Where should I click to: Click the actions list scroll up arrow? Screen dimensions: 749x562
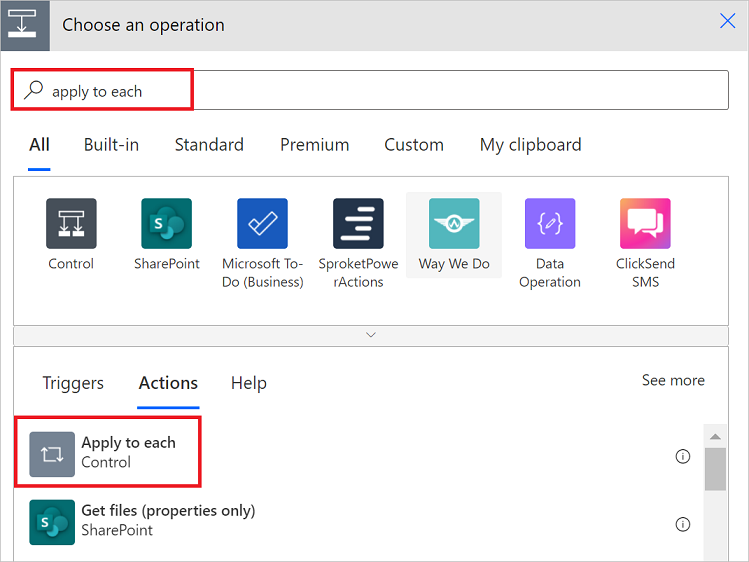tap(715, 436)
